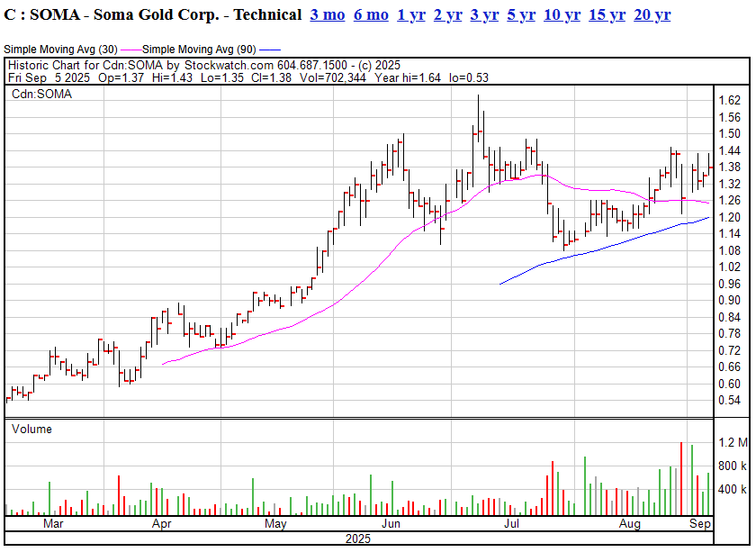This screenshot has width=756, height=552.
Task: Click the 1.62 price axis label
Action: tap(730, 100)
